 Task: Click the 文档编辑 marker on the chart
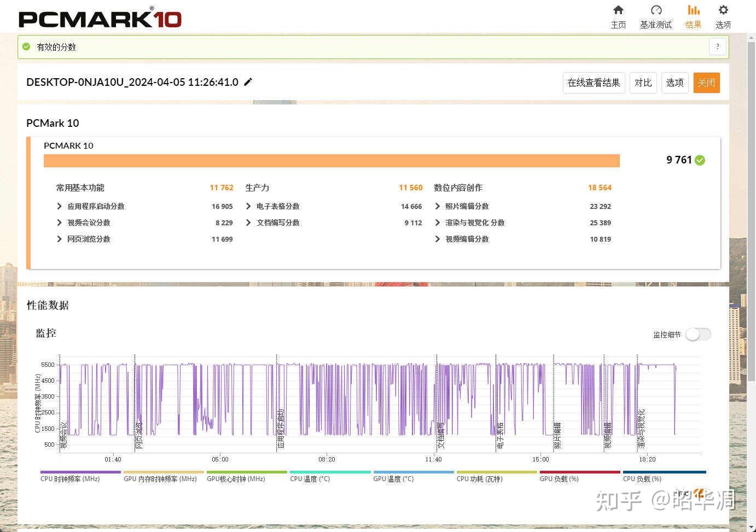click(441, 435)
